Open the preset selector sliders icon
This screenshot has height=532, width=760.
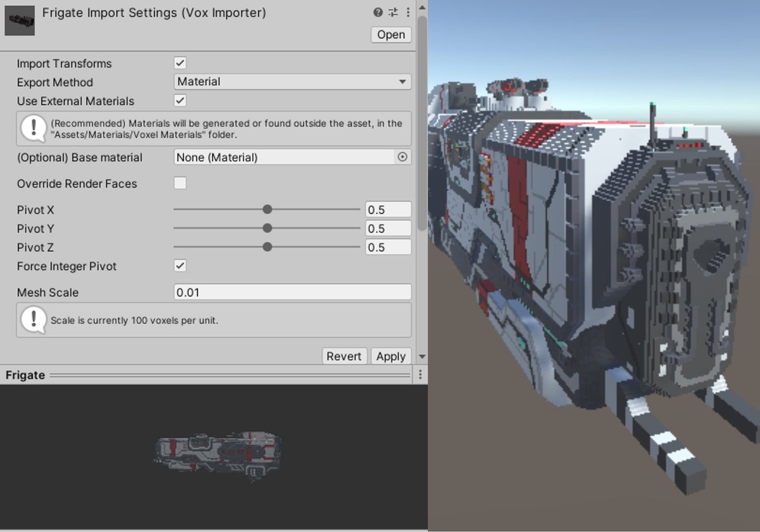point(393,12)
